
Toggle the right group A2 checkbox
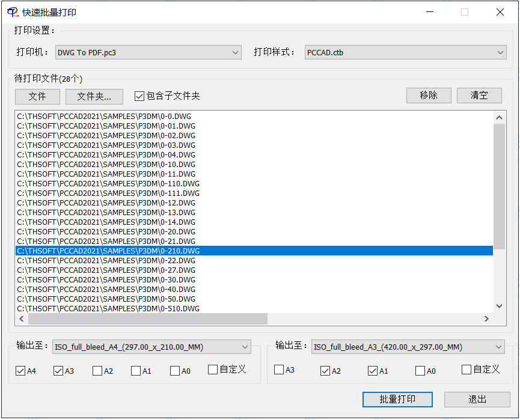325,371
